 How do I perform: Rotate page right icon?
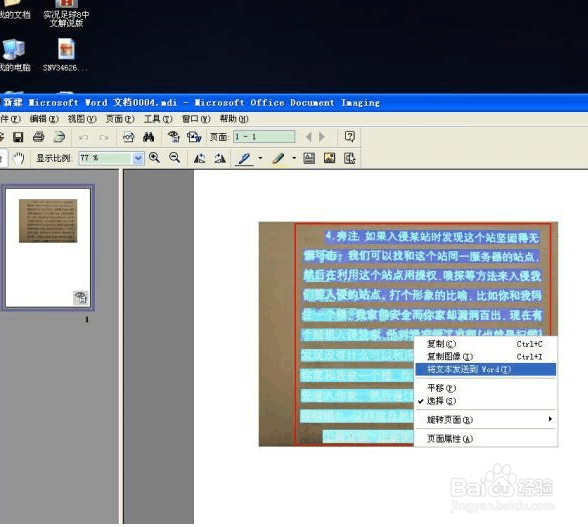[x=220, y=158]
